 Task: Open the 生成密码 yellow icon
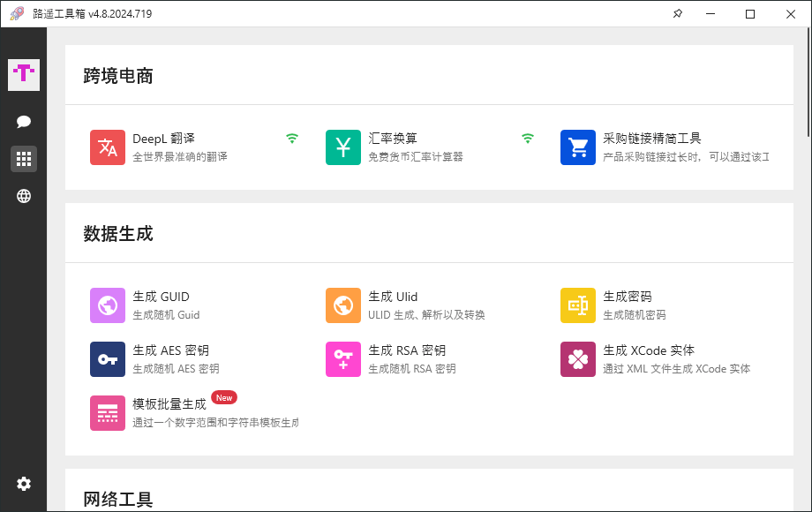pos(578,305)
